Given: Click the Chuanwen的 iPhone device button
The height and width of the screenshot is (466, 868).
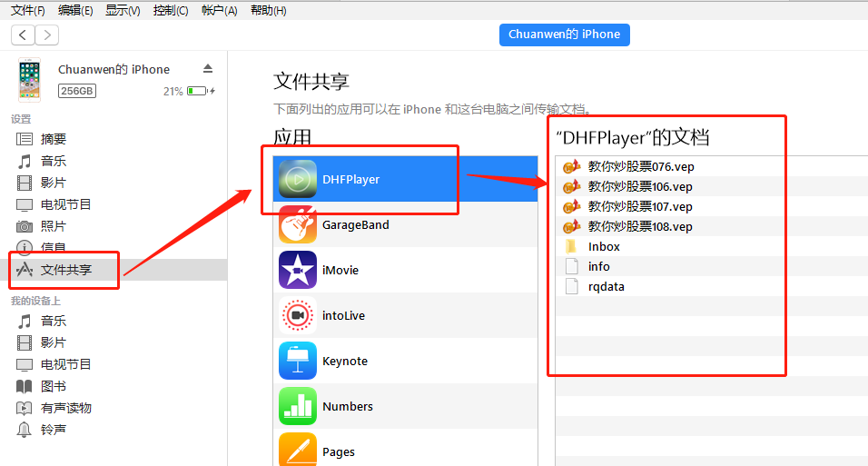Looking at the screenshot, I should tap(564, 35).
